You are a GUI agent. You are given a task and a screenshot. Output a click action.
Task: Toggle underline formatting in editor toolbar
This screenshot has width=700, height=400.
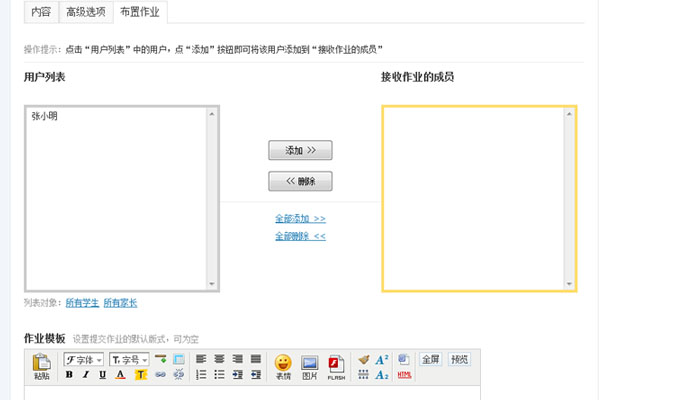pyautogui.click(x=102, y=375)
